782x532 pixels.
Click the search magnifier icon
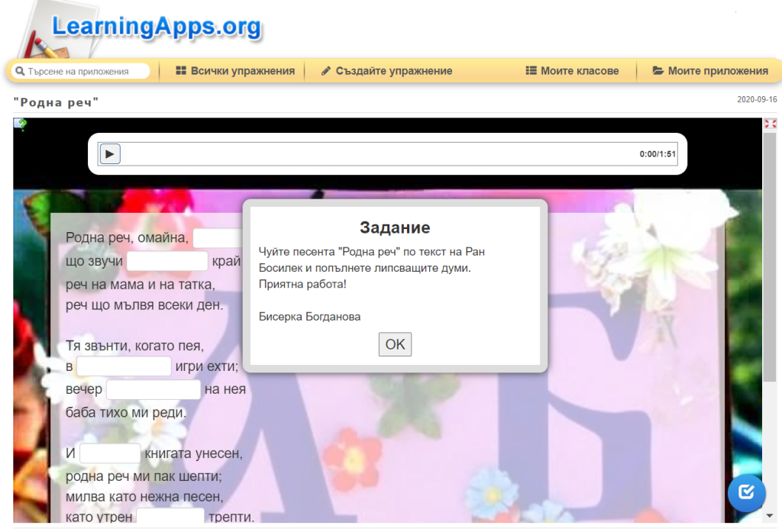(20, 71)
